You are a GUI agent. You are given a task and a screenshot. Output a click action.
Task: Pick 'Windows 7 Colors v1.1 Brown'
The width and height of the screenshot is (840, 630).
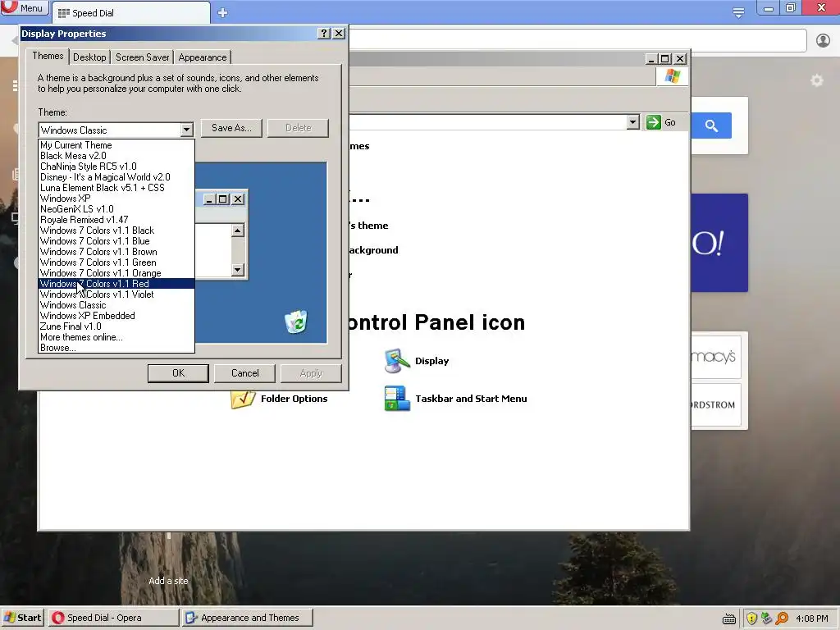click(x=116, y=252)
